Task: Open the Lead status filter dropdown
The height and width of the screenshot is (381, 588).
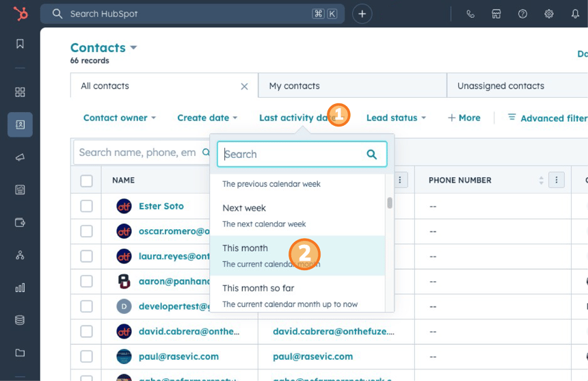Action: pos(396,118)
